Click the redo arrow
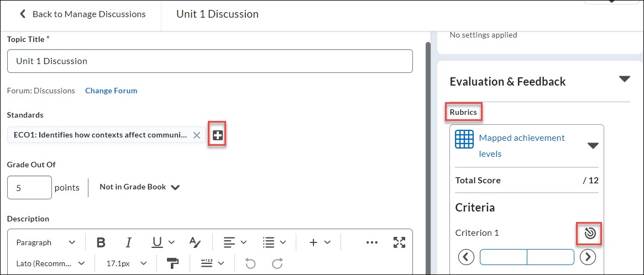The image size is (644, 275). (x=278, y=263)
